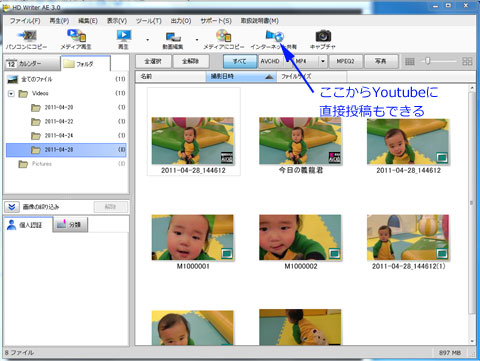Collapse the Videos folder tree node
480x361 pixels.
[x=11, y=94]
